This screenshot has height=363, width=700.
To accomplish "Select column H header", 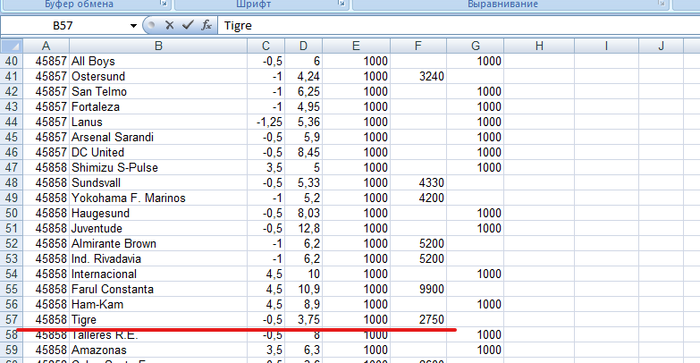I will pos(539,46).
